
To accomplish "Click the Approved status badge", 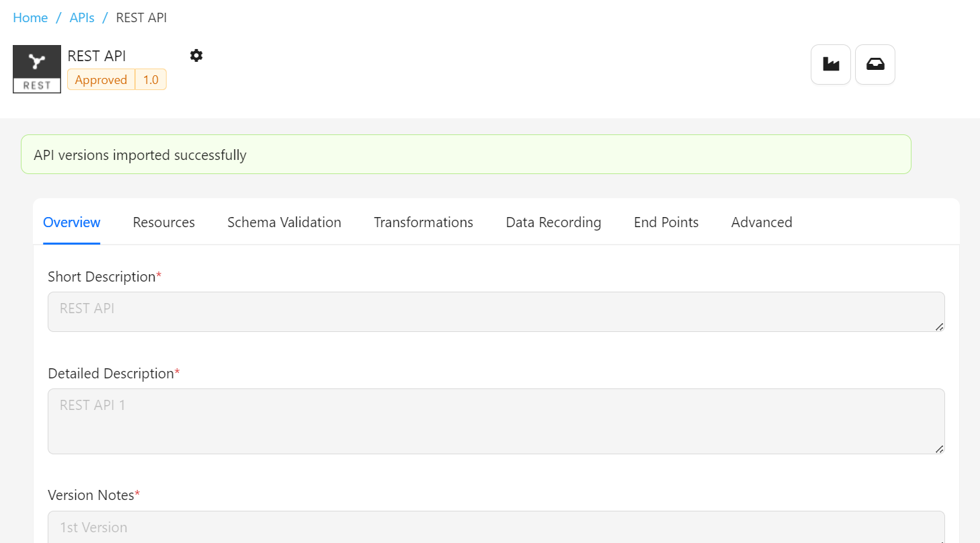I will pyautogui.click(x=101, y=80).
